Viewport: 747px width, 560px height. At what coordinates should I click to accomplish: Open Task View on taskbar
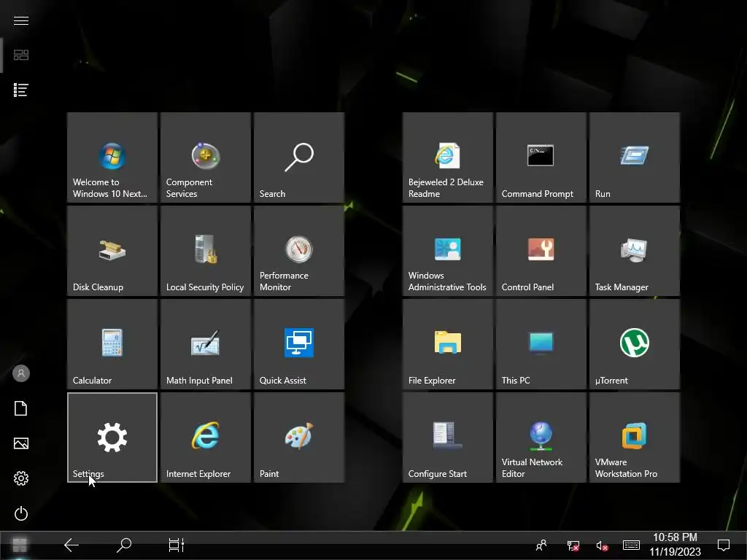tap(177, 545)
